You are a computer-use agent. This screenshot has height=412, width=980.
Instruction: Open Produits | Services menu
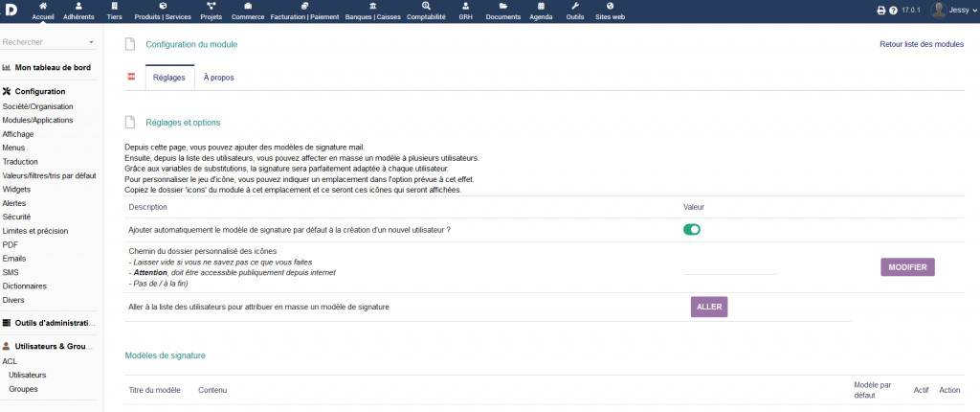[163, 11]
